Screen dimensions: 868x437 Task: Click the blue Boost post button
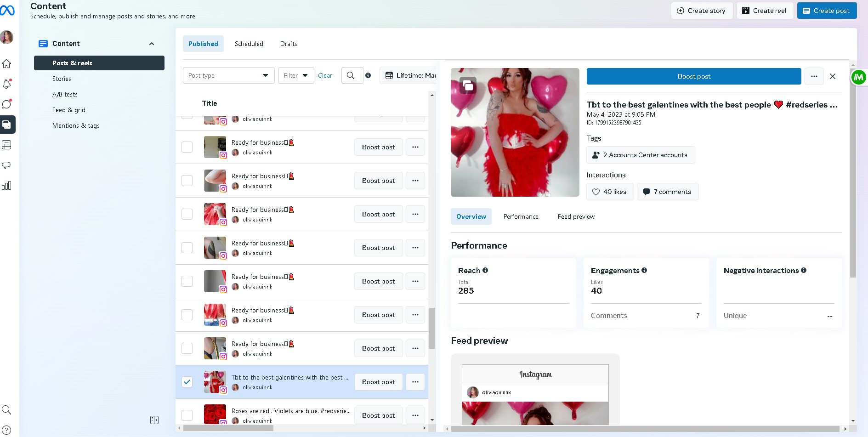[x=693, y=76]
